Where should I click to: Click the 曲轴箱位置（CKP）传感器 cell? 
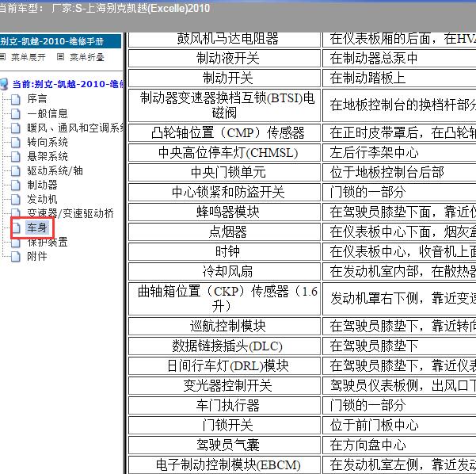point(224,299)
